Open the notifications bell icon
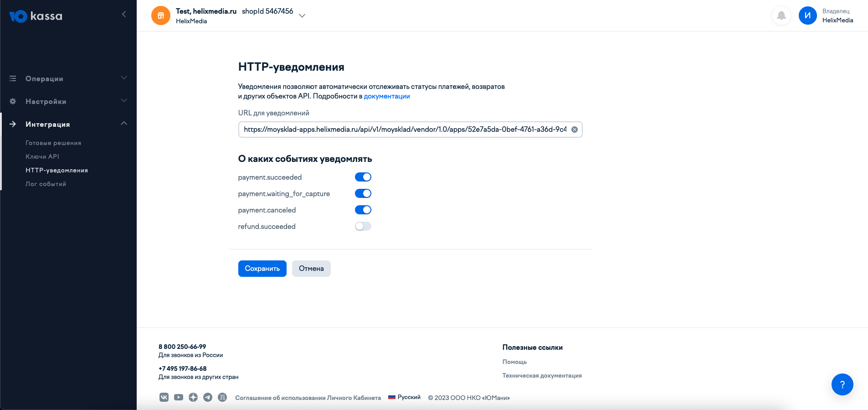This screenshot has height=410, width=868. 781,16
